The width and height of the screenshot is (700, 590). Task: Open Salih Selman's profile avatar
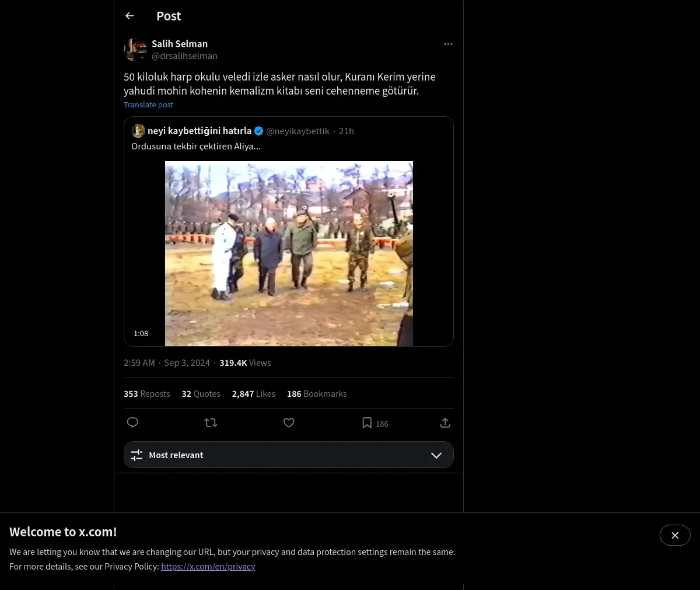[x=135, y=50]
